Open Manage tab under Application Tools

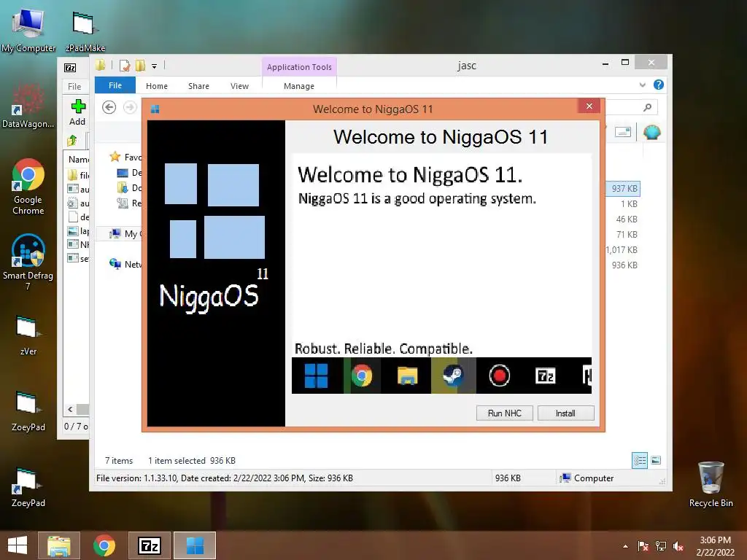pos(298,86)
